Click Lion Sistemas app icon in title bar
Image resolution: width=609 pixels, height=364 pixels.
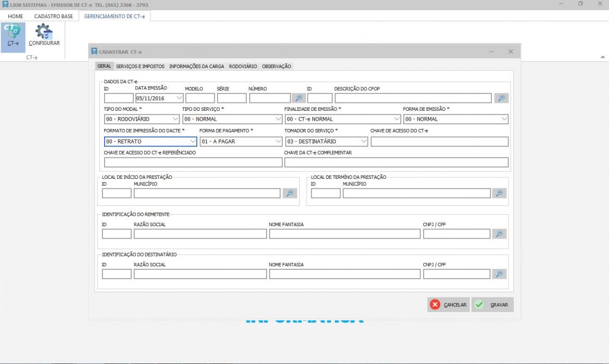click(x=5, y=5)
